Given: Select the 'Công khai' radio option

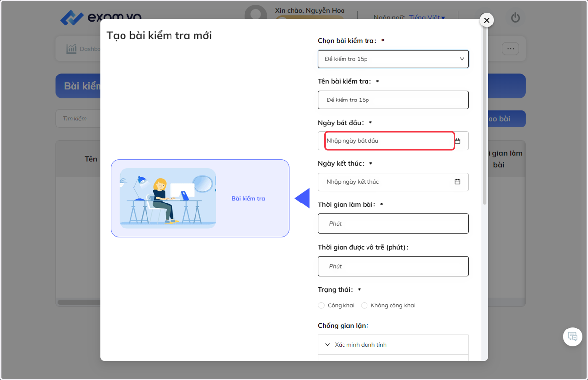Looking at the screenshot, I should click(x=321, y=305).
